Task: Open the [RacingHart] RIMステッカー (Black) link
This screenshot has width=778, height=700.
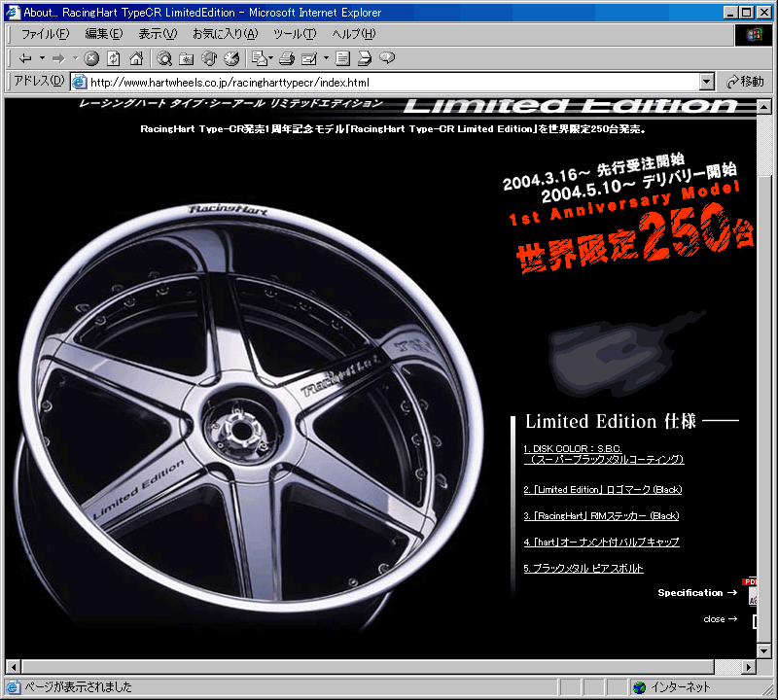Action: [601, 516]
